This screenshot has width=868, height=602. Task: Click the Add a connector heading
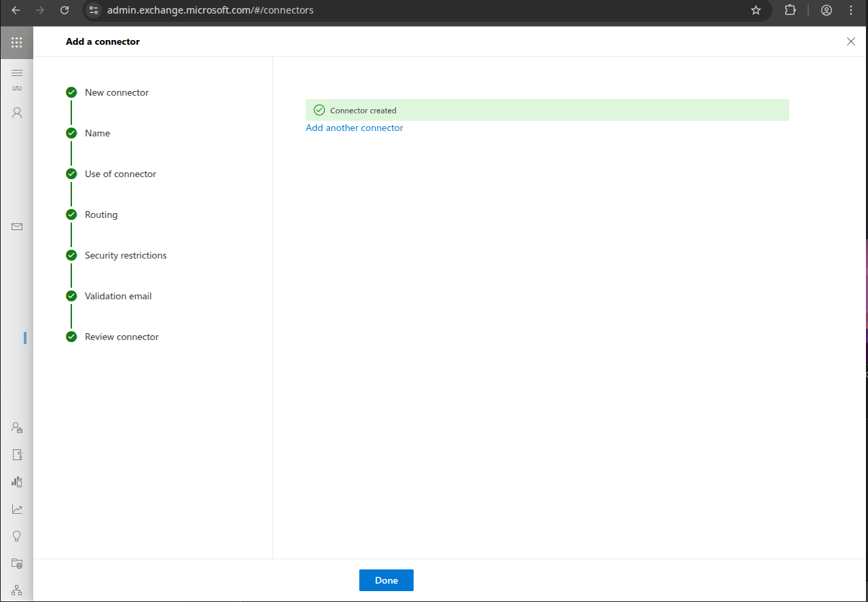point(103,41)
